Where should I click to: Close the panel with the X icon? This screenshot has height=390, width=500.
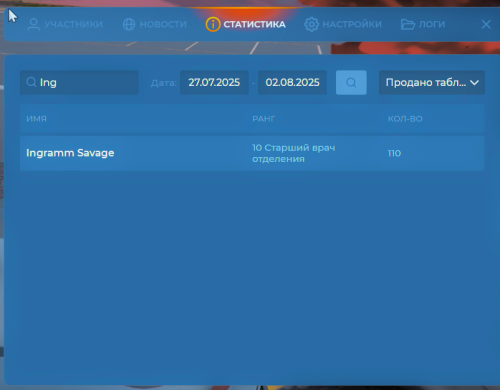[486, 24]
